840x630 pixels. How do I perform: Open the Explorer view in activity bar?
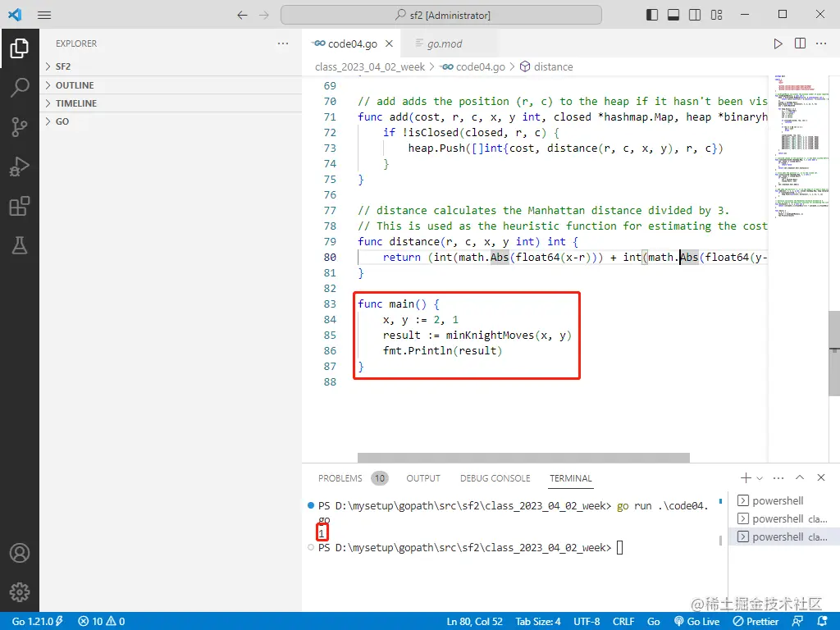tap(20, 48)
